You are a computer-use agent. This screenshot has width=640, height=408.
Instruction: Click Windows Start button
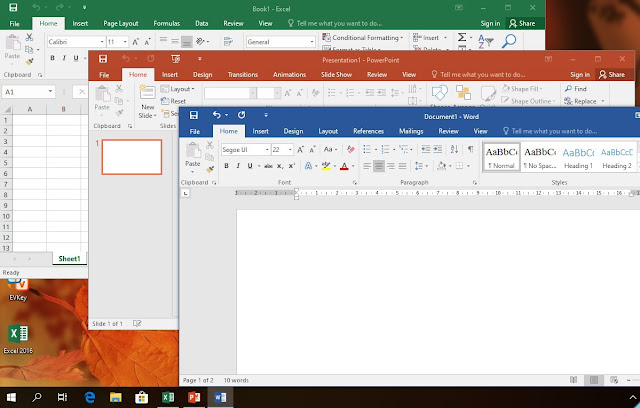(x=11, y=397)
